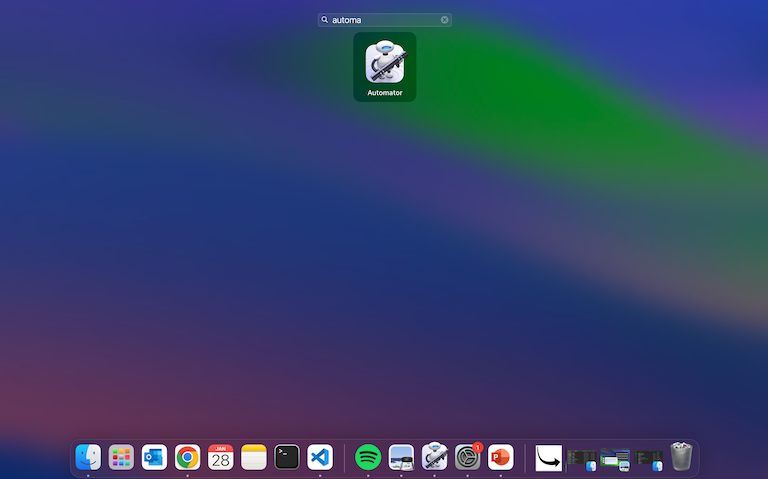Open the Preview app in the Dock
Image resolution: width=768 pixels, height=479 pixels.
point(401,457)
